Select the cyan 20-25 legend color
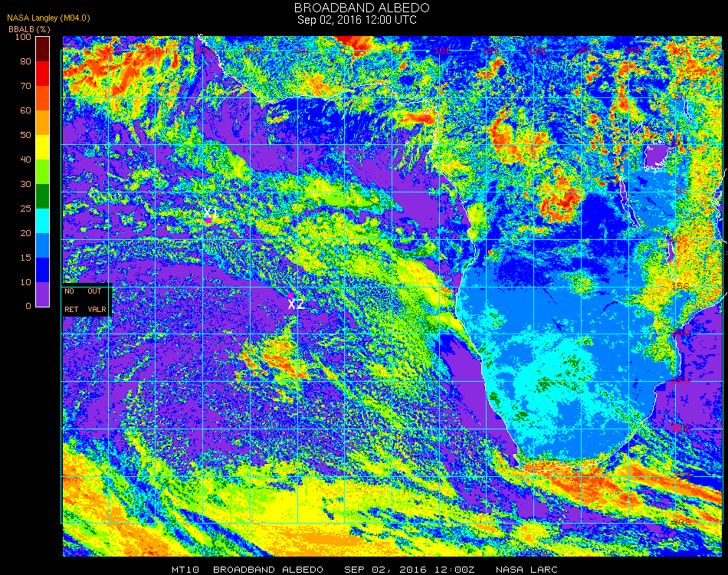The image size is (728, 575). pos(43,221)
